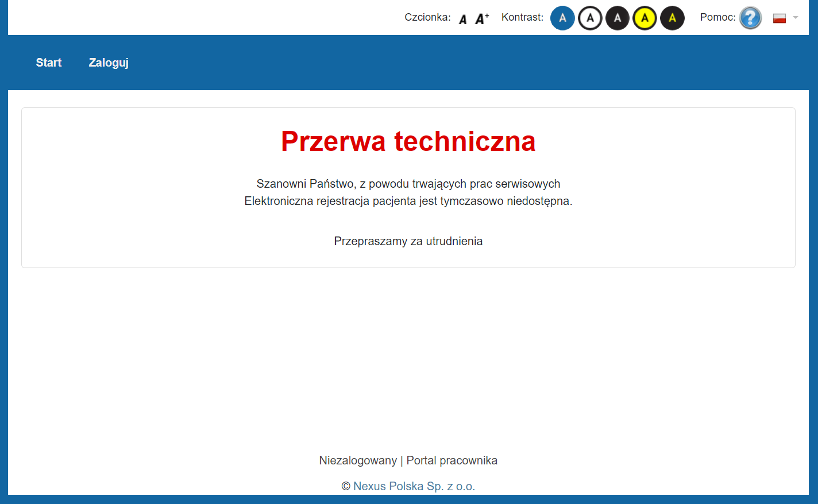This screenshot has height=504, width=818.
Task: Open help question mark icon
Action: coord(750,18)
